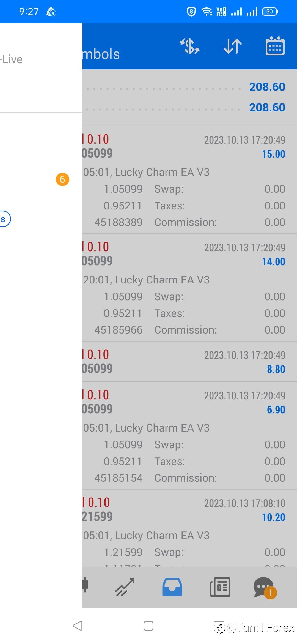
Task: Open the calendar date range icon
Action: pyautogui.click(x=275, y=46)
